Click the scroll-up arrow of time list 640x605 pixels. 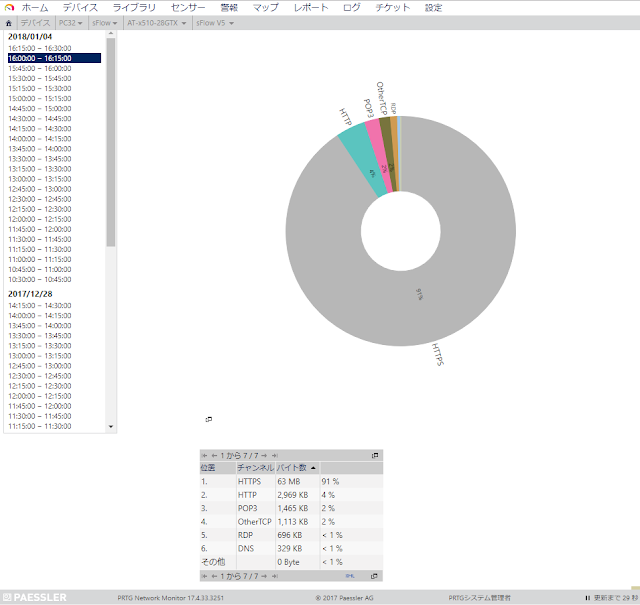111,34
